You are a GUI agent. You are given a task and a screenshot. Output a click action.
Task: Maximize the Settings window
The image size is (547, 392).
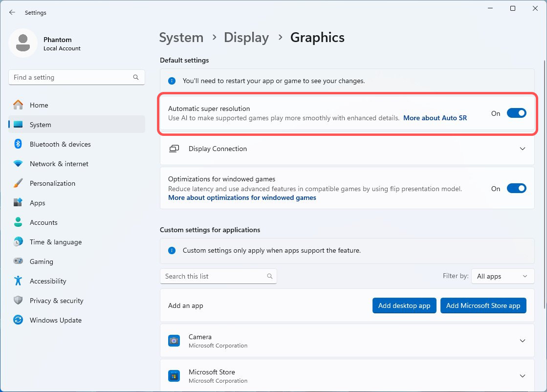(x=512, y=8)
